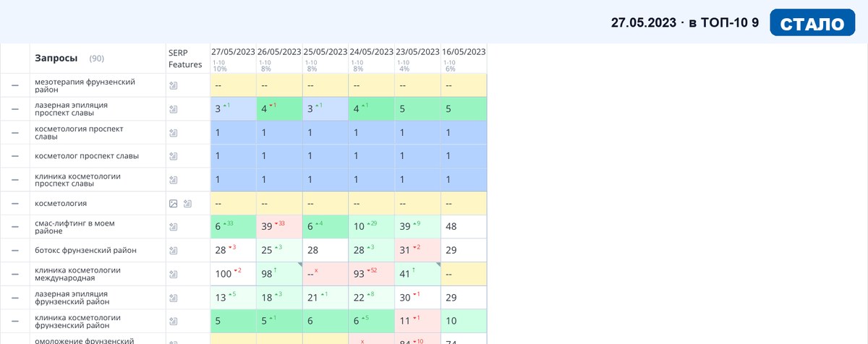Select the 24/05/2023 date column header
868x344 pixels.
point(372,52)
